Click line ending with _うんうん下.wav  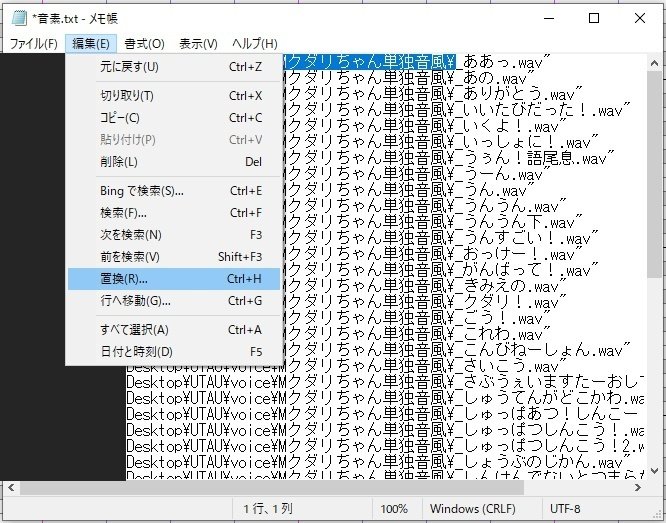[432, 223]
